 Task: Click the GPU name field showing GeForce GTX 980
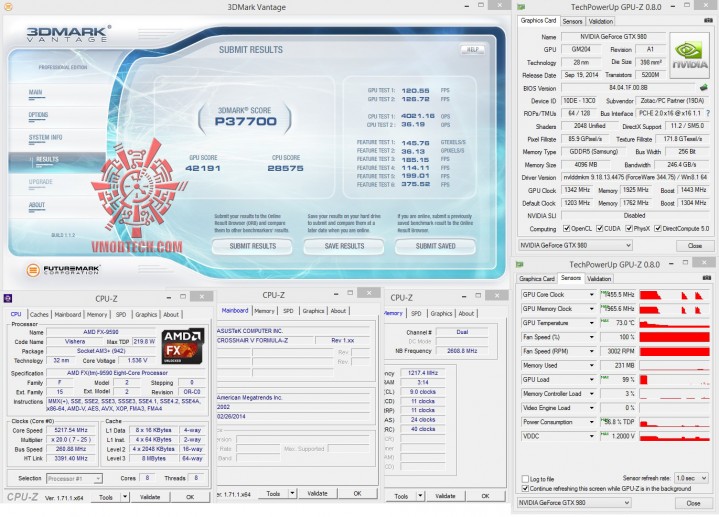[613, 37]
